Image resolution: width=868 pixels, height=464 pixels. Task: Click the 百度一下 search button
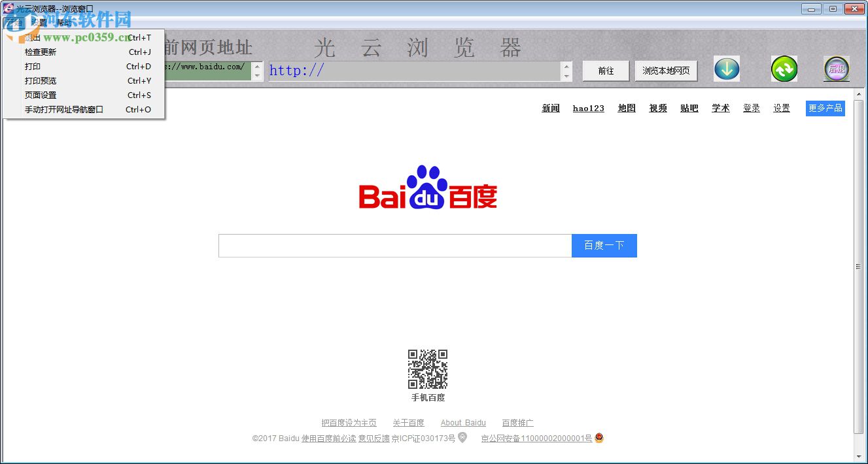coord(604,245)
